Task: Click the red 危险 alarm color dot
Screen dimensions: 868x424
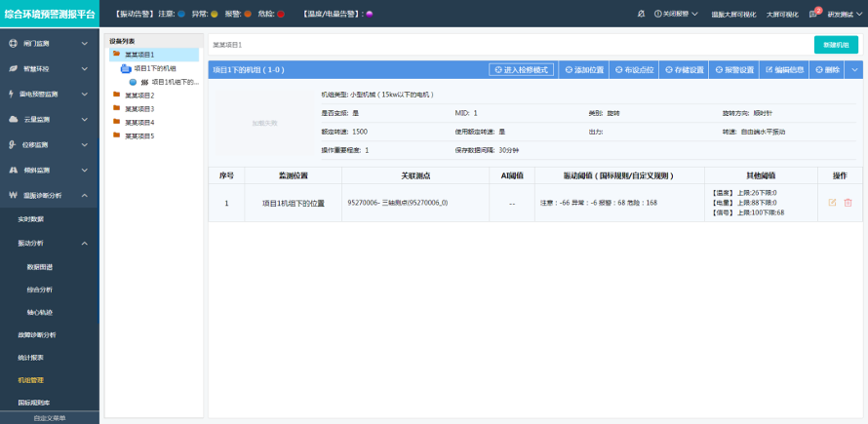Action: point(281,14)
